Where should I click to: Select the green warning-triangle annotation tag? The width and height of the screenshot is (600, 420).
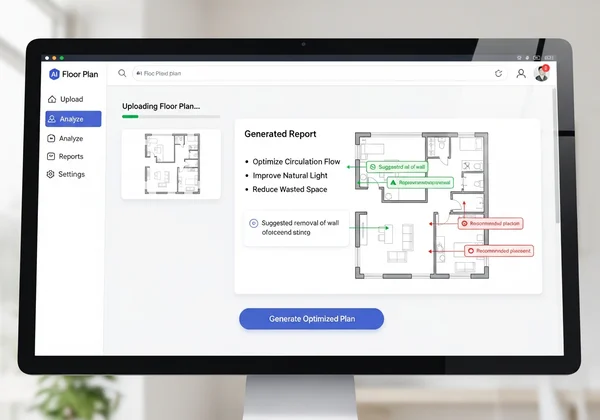click(x=420, y=183)
